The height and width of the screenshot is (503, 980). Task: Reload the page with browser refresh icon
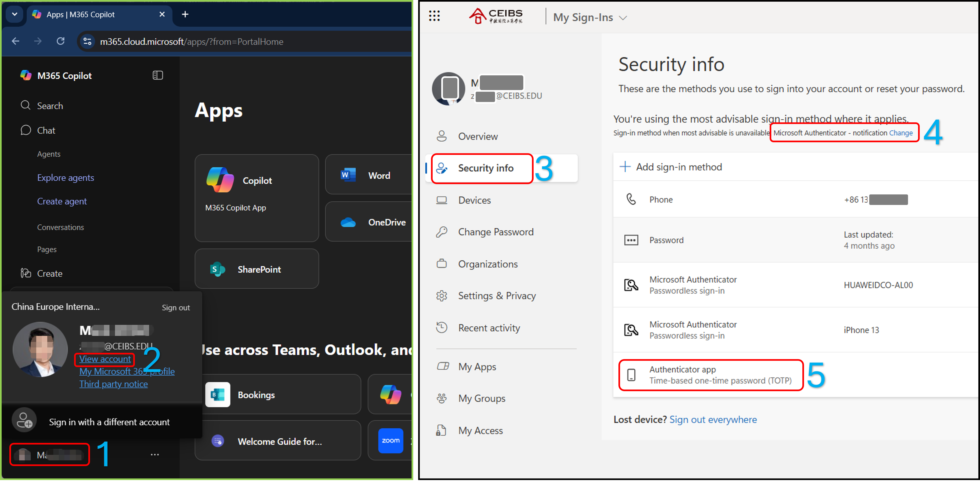point(61,41)
